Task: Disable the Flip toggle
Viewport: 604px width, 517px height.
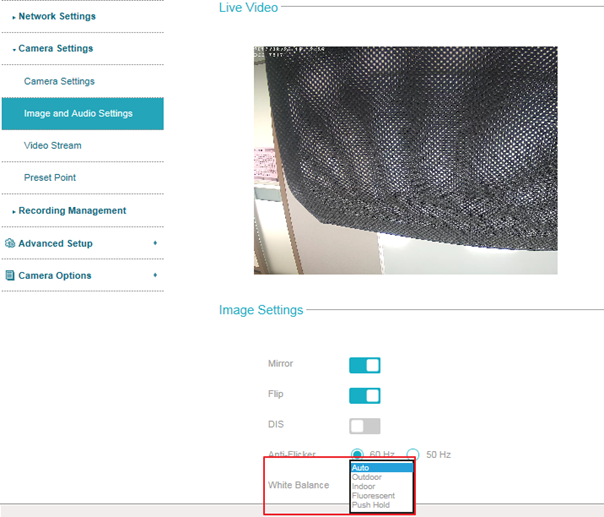Action: coord(364,395)
